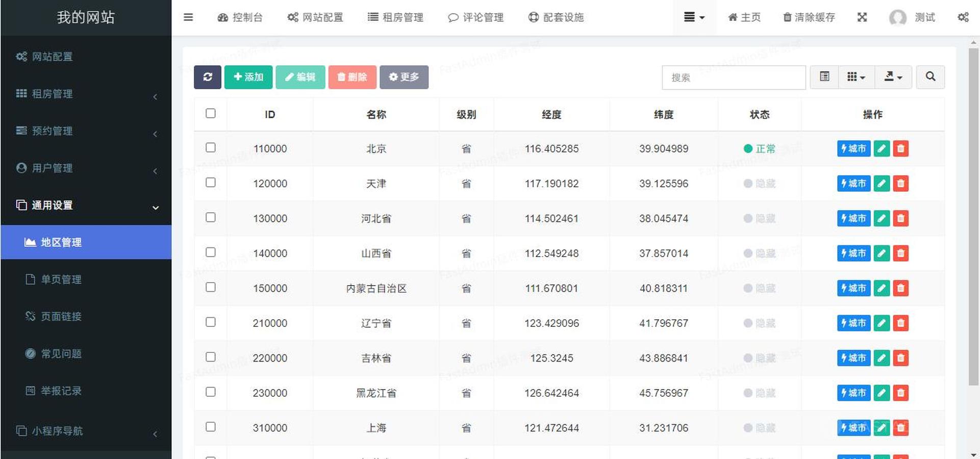Open the search magnifier button
980x459 pixels.
[x=930, y=77]
